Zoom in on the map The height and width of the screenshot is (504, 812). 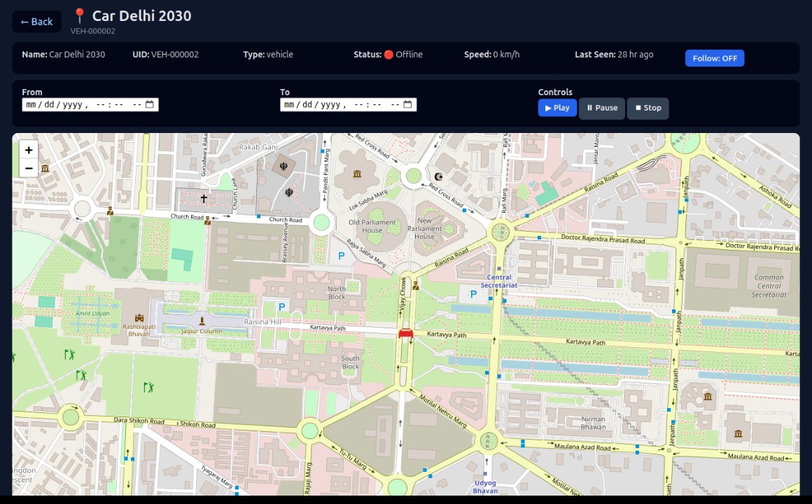click(x=29, y=150)
